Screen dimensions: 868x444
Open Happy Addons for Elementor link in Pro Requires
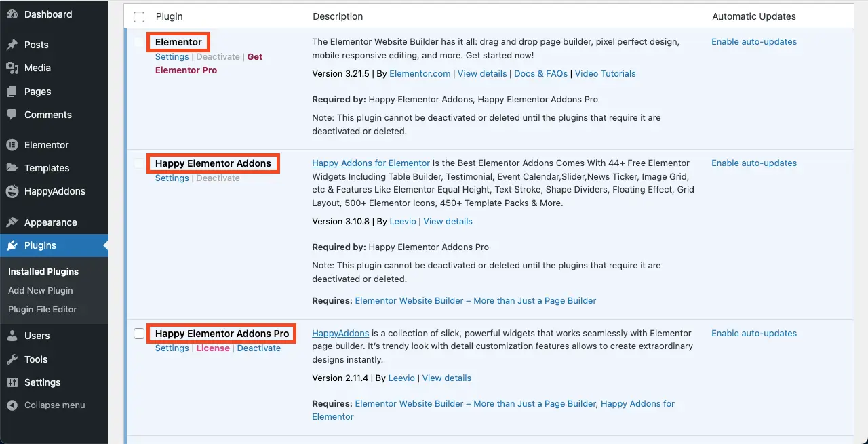(x=493, y=410)
